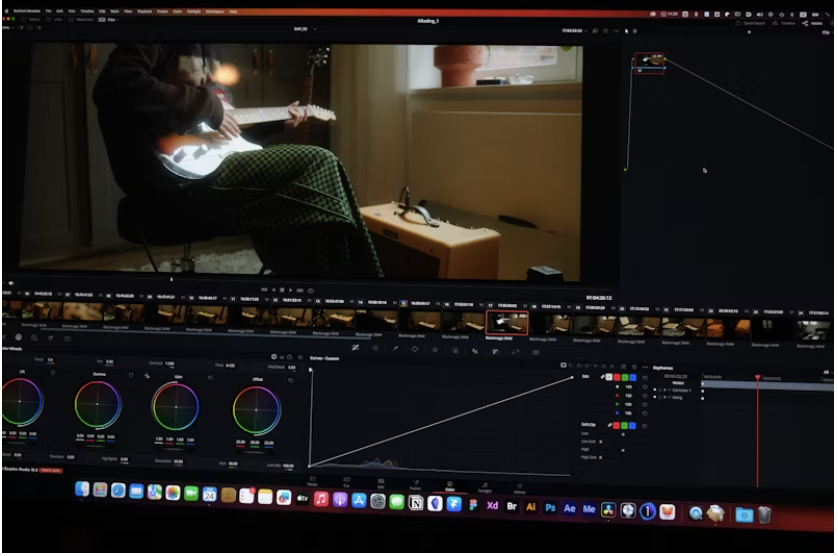838x556 pixels.
Task: Open the Magic Mask palette icon
Action: pos(455,351)
